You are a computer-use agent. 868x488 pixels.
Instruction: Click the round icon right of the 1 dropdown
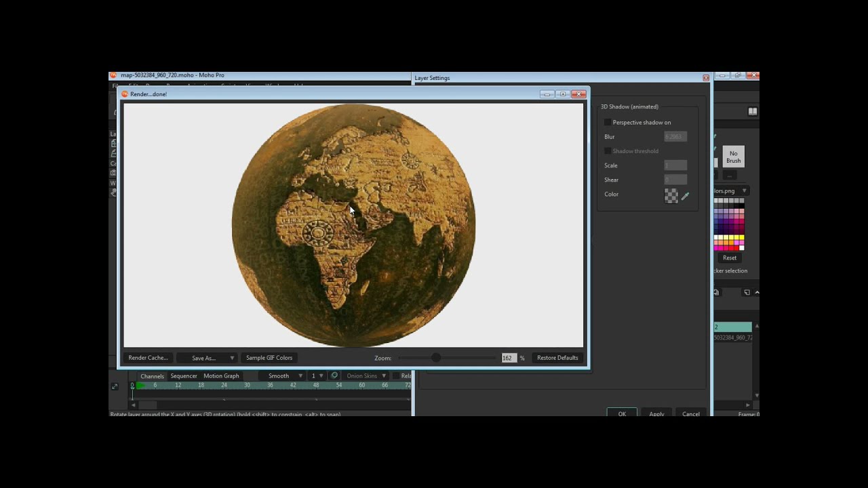[x=334, y=375]
